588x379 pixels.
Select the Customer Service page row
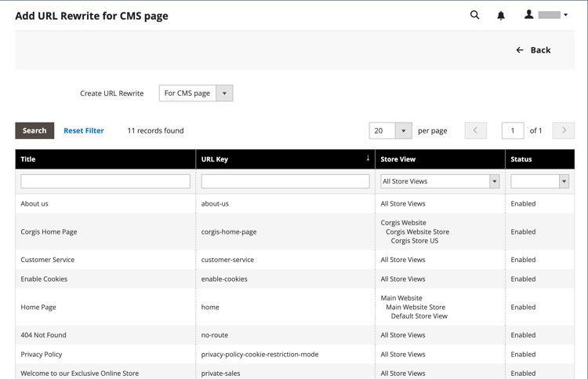295,260
